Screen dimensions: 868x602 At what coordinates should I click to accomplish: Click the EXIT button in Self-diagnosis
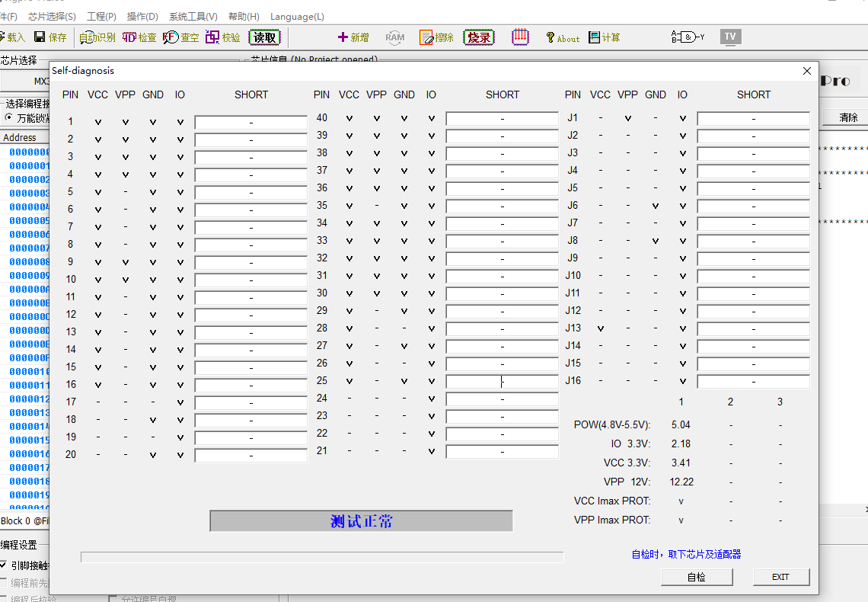[x=780, y=577]
